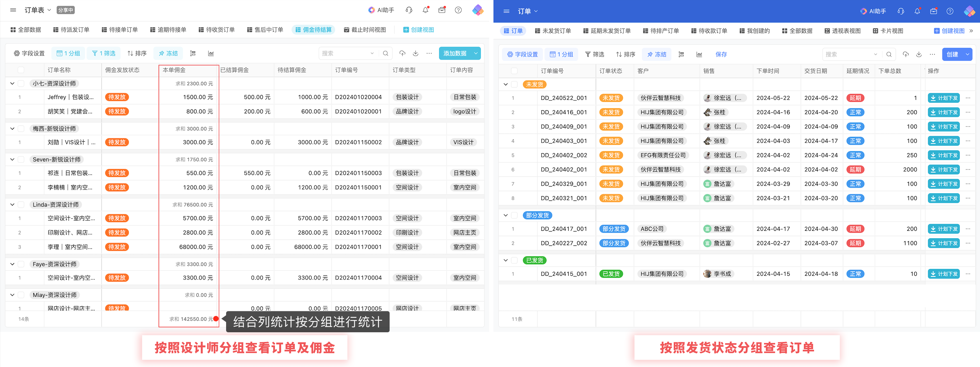The width and height of the screenshot is (980, 367).
Task: Open notification bell in 订单表 window
Action: coord(426,10)
